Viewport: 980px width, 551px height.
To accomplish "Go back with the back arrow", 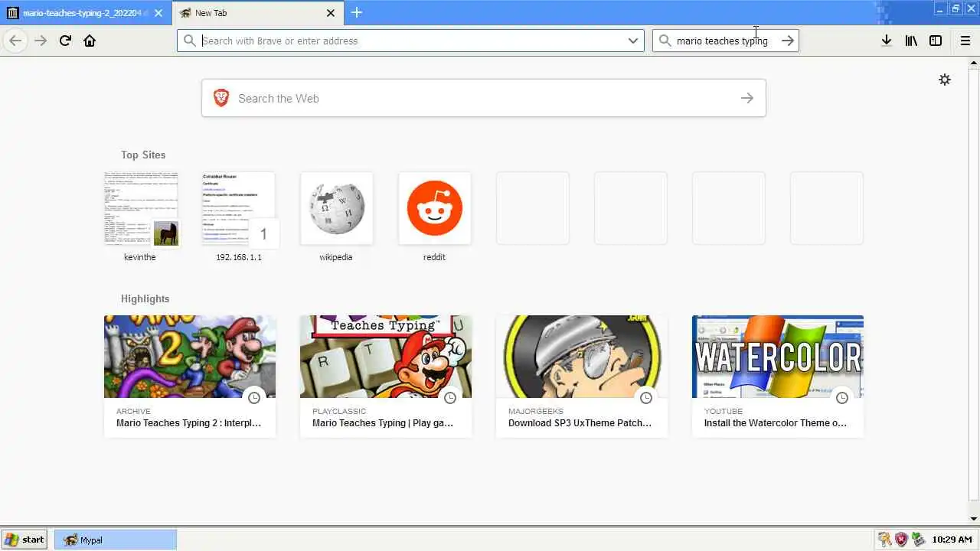I will point(15,41).
